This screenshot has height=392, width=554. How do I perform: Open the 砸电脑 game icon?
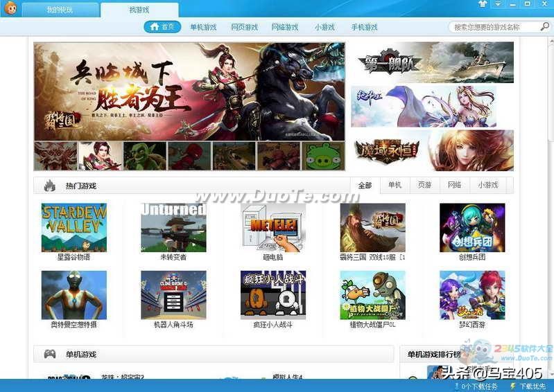click(273, 228)
